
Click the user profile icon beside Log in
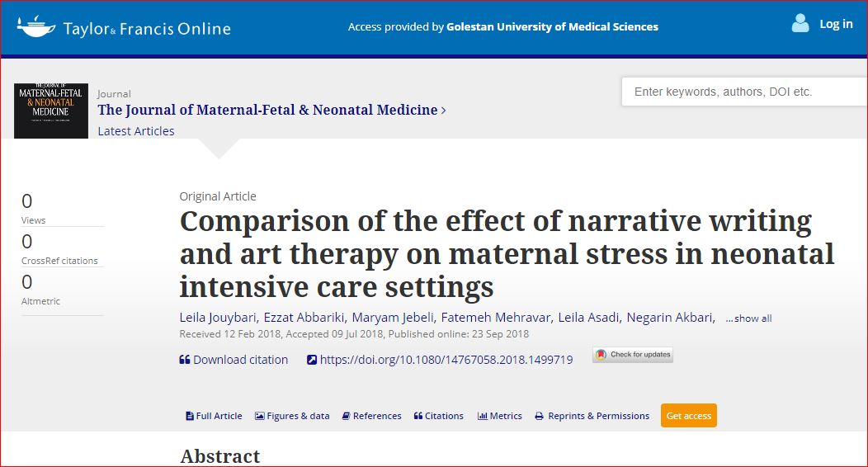pyautogui.click(x=800, y=24)
